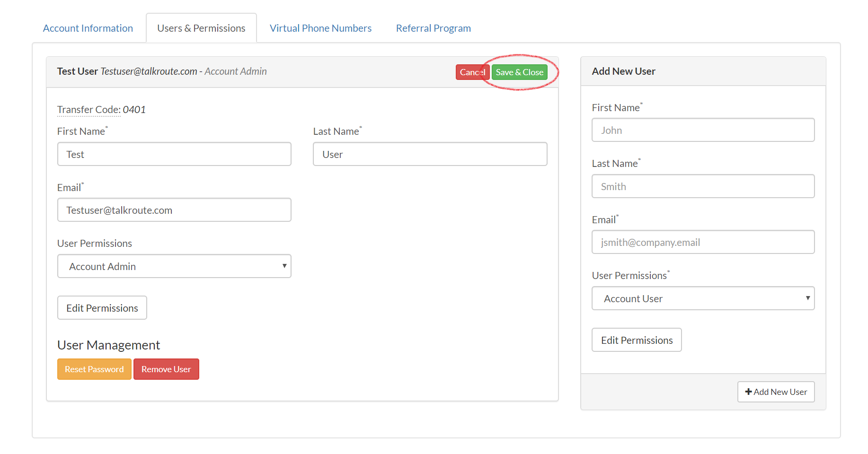Click the Testuser@talkroute.com email field
The image size is (868, 454).
pos(174,210)
